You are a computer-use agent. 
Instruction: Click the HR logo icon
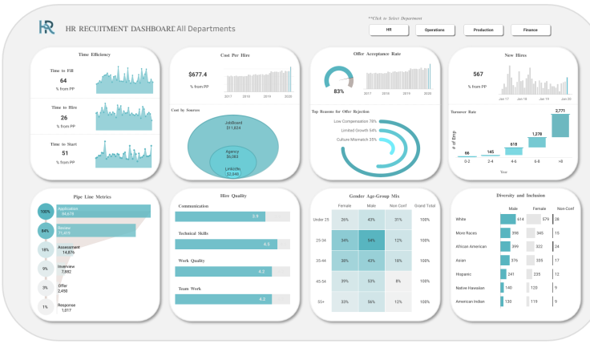coord(46,27)
